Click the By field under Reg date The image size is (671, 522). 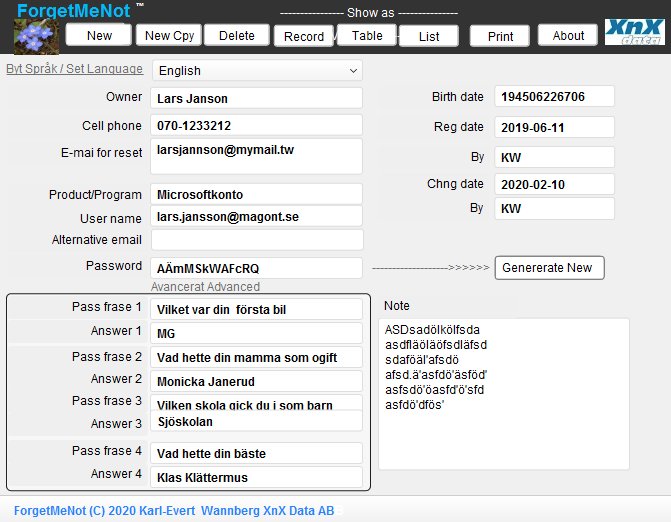click(555, 157)
